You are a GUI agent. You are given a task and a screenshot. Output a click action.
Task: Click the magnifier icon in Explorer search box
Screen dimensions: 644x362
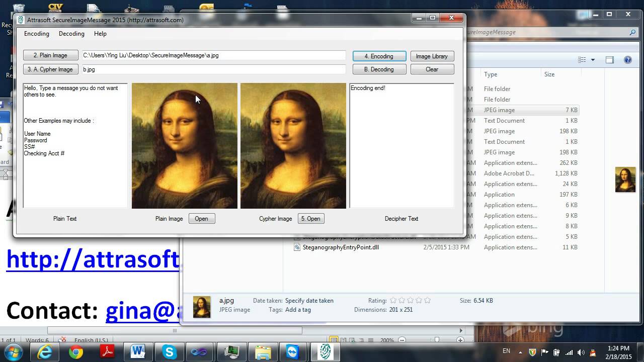(x=632, y=32)
